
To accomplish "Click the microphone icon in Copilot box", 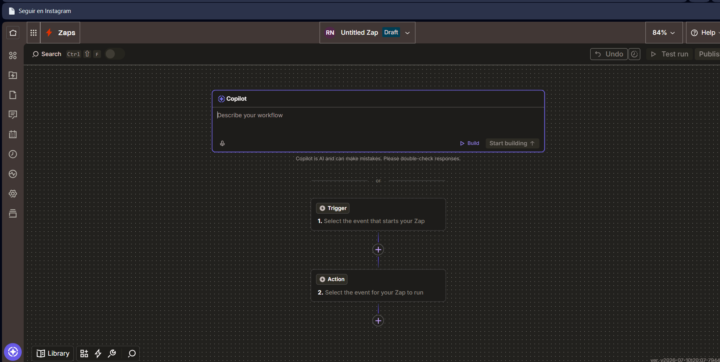I will (x=222, y=143).
